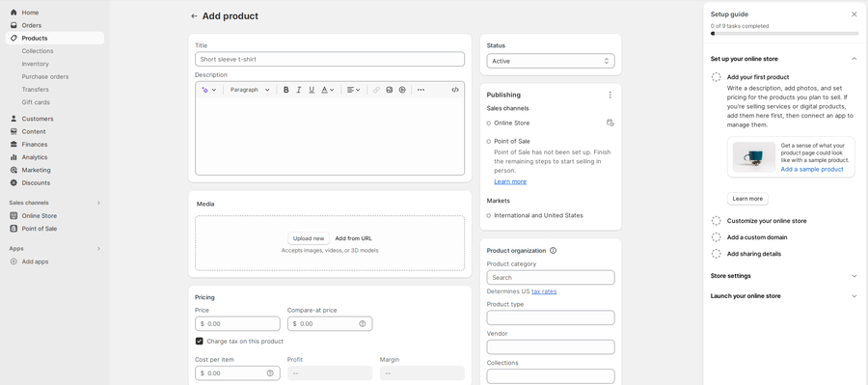Click the Vendor input field
The width and height of the screenshot is (868, 385).
coord(551,346)
